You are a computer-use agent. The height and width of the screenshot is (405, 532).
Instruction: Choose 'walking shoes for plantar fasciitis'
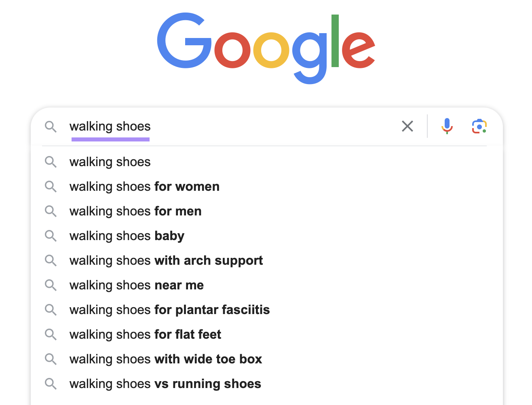(170, 310)
